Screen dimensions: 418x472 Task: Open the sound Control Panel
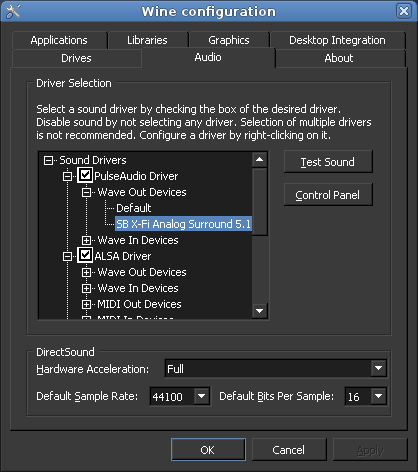pyautogui.click(x=328, y=195)
